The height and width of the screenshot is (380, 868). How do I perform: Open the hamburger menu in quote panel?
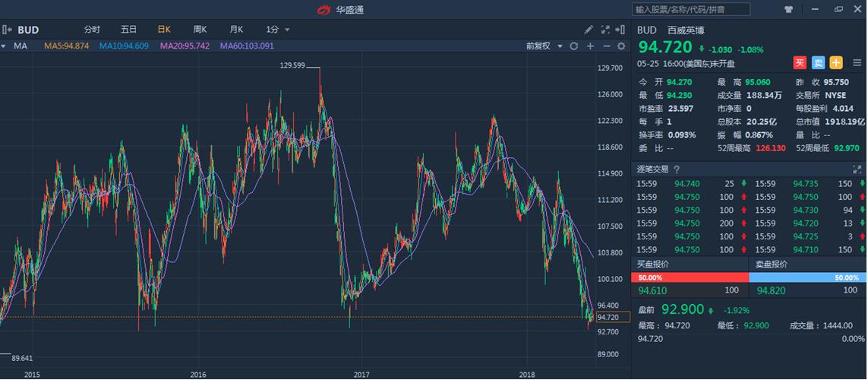tap(857, 62)
